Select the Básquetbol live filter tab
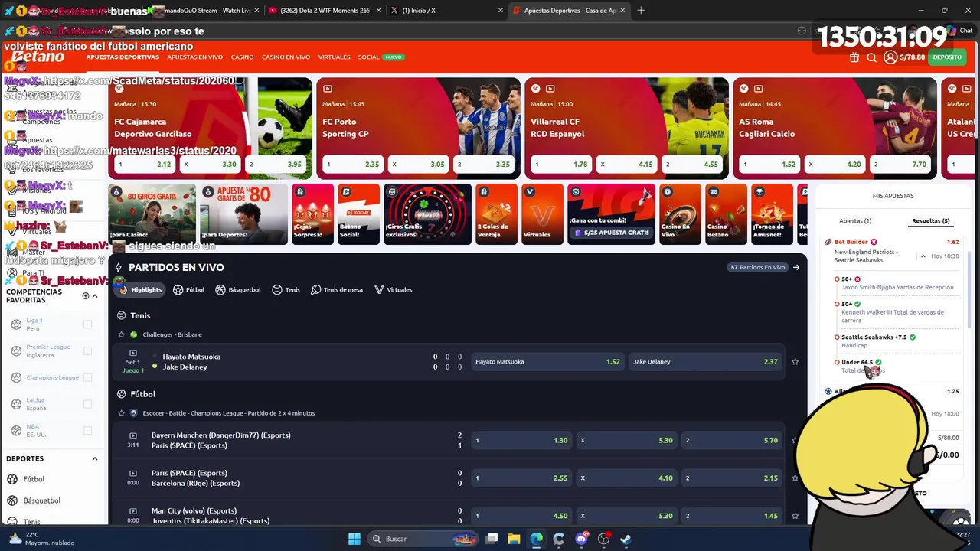 (x=238, y=290)
